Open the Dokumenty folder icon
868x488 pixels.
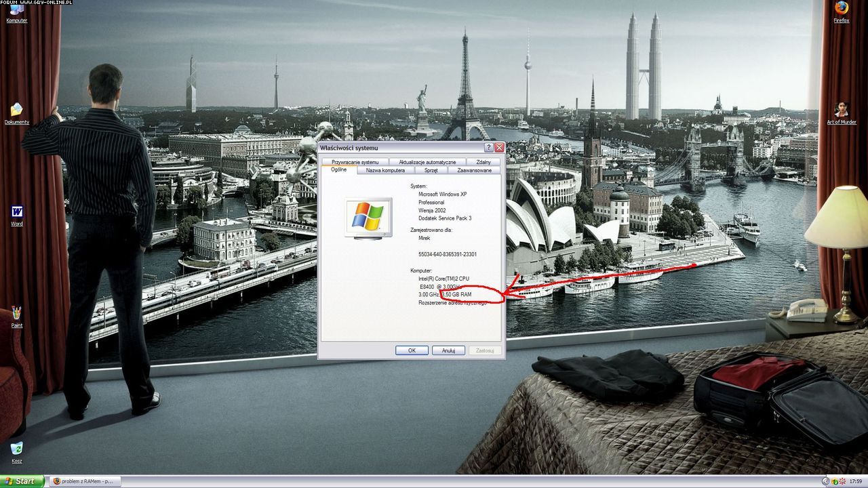coord(16,110)
